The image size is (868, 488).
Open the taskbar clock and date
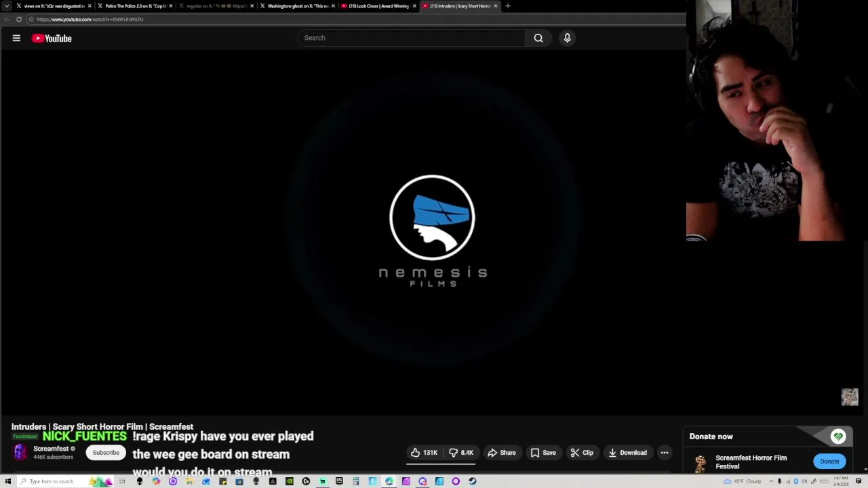point(841,481)
